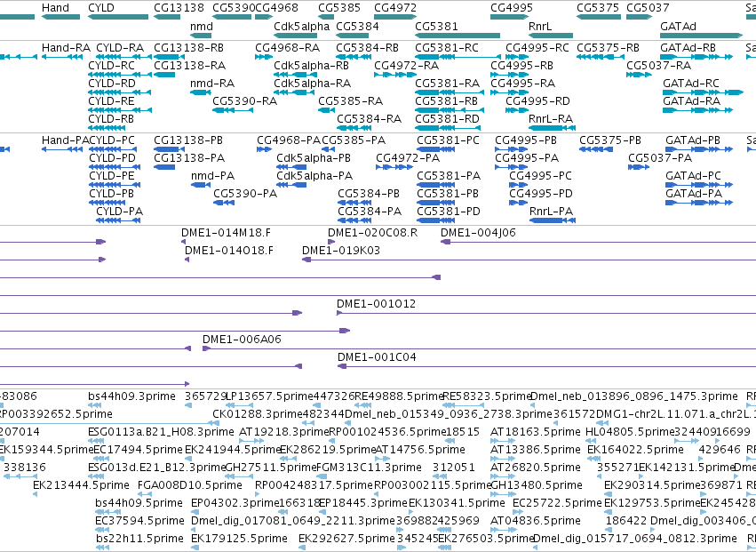Open EST ESG0113a.B21_H08.3prime

[x=96, y=441]
